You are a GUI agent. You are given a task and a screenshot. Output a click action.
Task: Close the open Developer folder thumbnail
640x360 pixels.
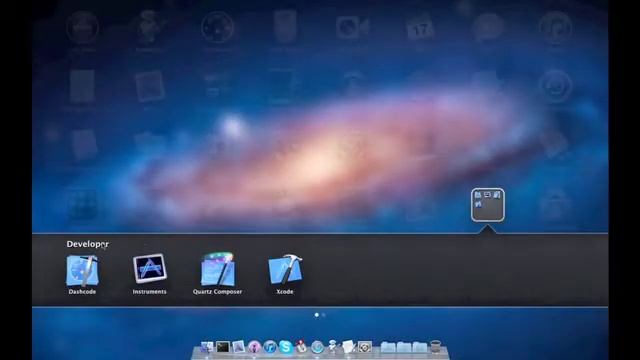(x=487, y=205)
